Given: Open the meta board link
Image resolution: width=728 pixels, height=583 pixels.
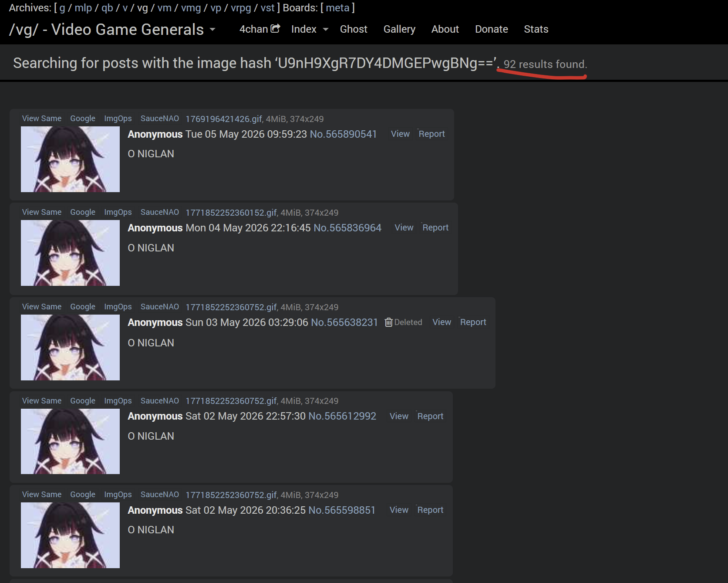Looking at the screenshot, I should (337, 8).
